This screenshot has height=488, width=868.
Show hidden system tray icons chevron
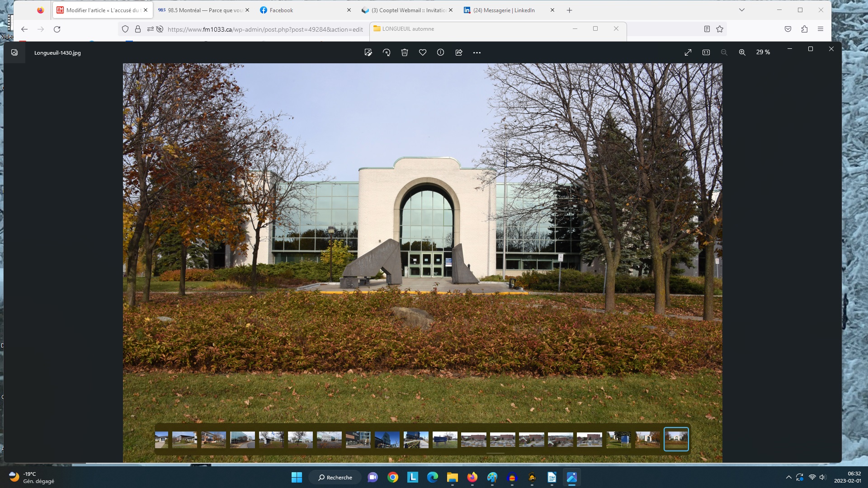pos(789,477)
